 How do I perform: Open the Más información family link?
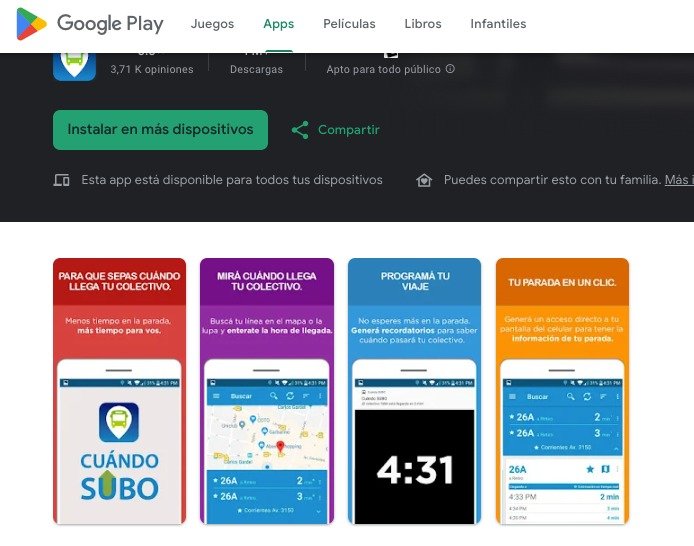tap(679, 180)
